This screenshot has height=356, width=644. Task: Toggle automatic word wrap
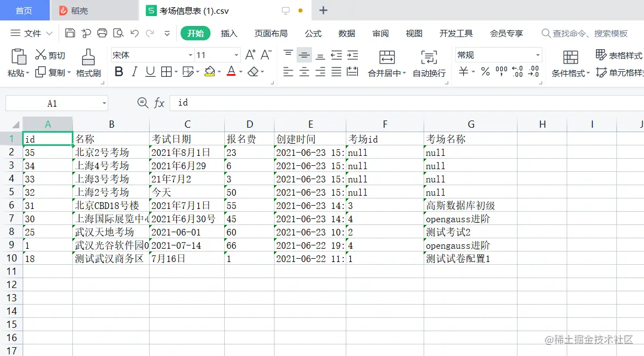pos(429,64)
